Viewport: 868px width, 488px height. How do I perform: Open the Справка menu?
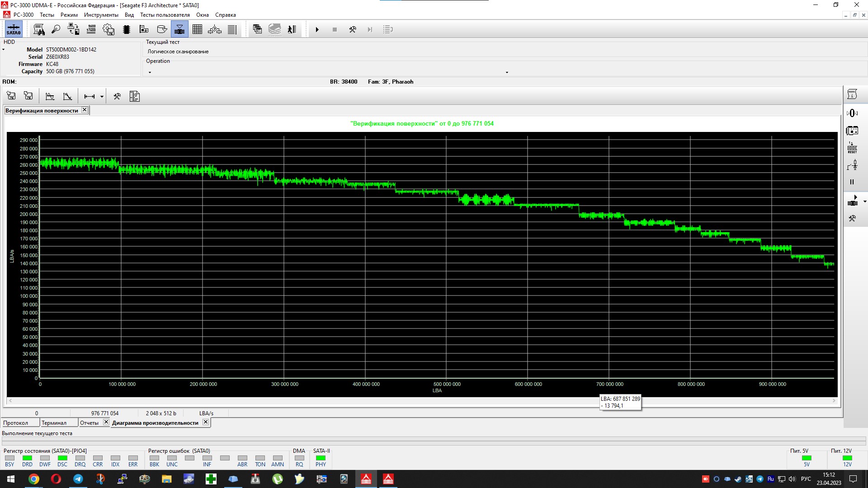coord(226,15)
